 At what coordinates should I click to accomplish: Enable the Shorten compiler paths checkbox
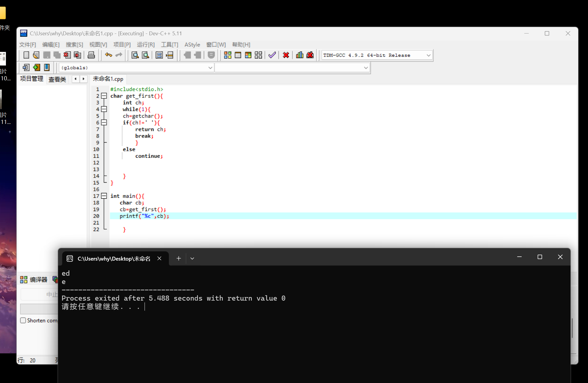[x=23, y=320]
